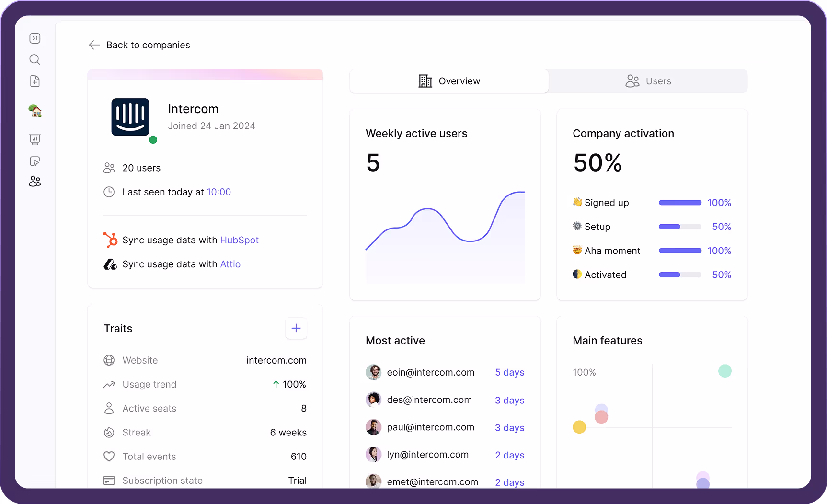Click the Aha moment emoji icon
The height and width of the screenshot is (504, 827).
click(x=577, y=250)
